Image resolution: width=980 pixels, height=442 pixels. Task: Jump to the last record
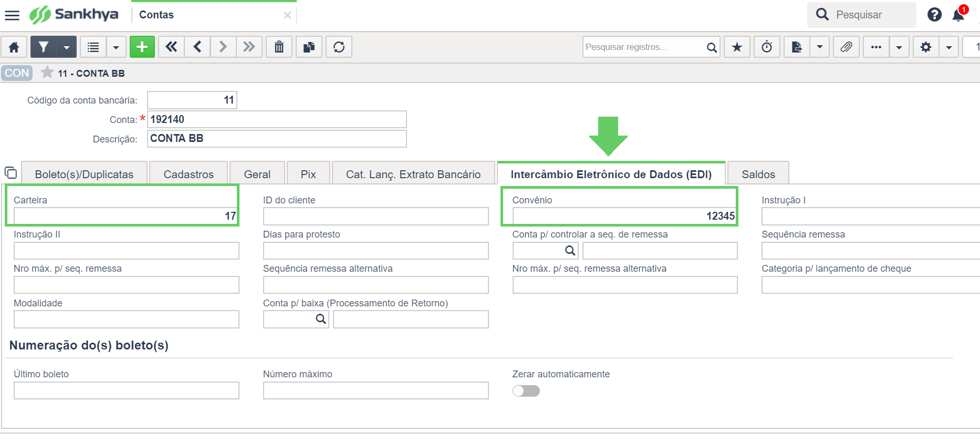pyautogui.click(x=249, y=47)
